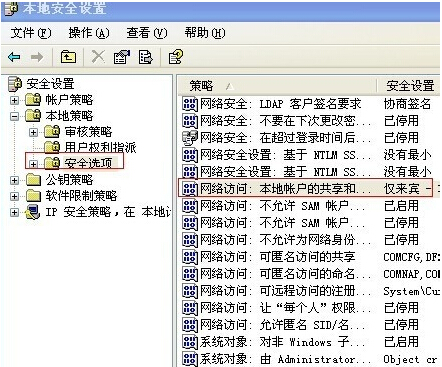Select policy 网络访问: 允许匿名 SID/名...
The image size is (442, 367).
click(x=283, y=325)
